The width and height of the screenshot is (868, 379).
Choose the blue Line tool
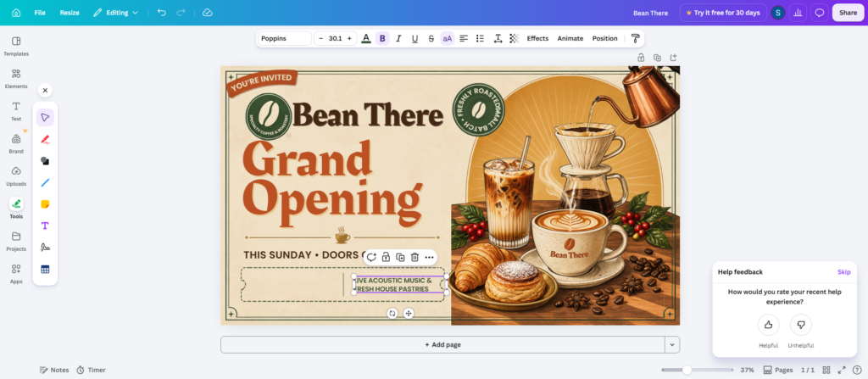[45, 182]
